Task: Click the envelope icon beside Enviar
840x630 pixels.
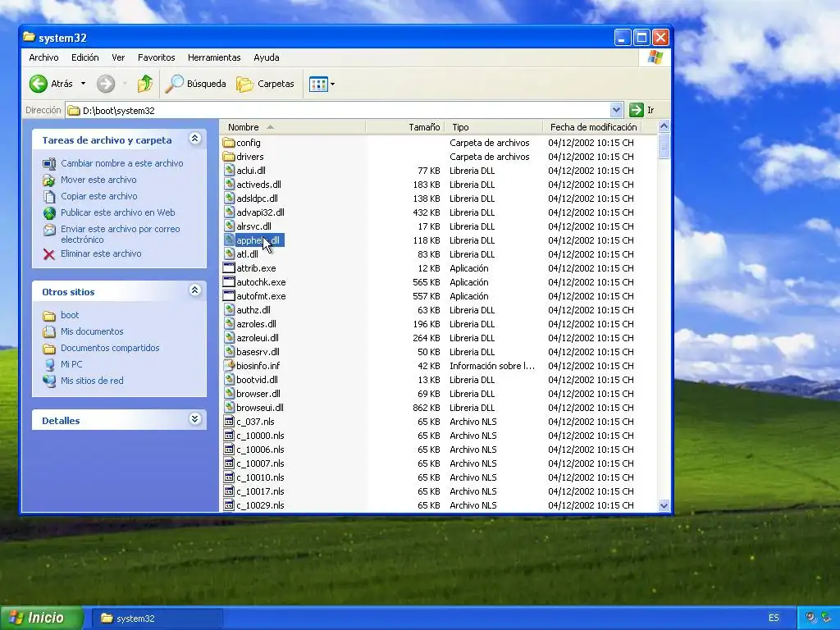Action: pos(49,230)
